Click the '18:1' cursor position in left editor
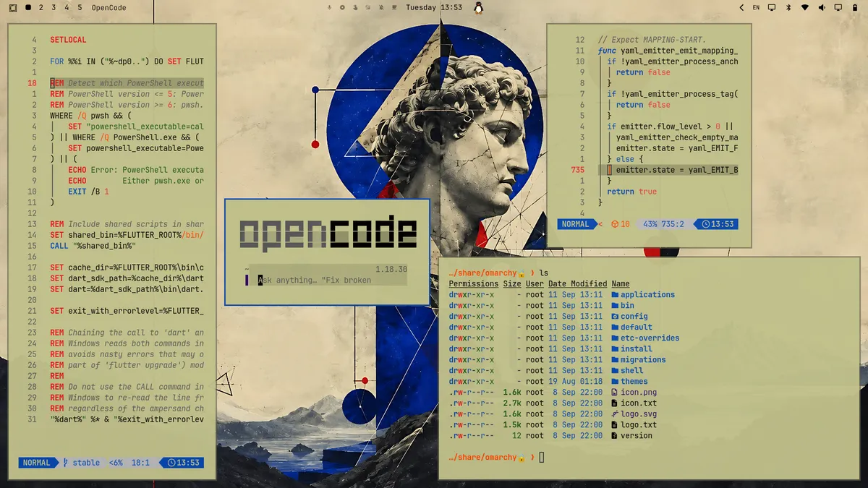This screenshot has width=868, height=488. (x=140, y=463)
